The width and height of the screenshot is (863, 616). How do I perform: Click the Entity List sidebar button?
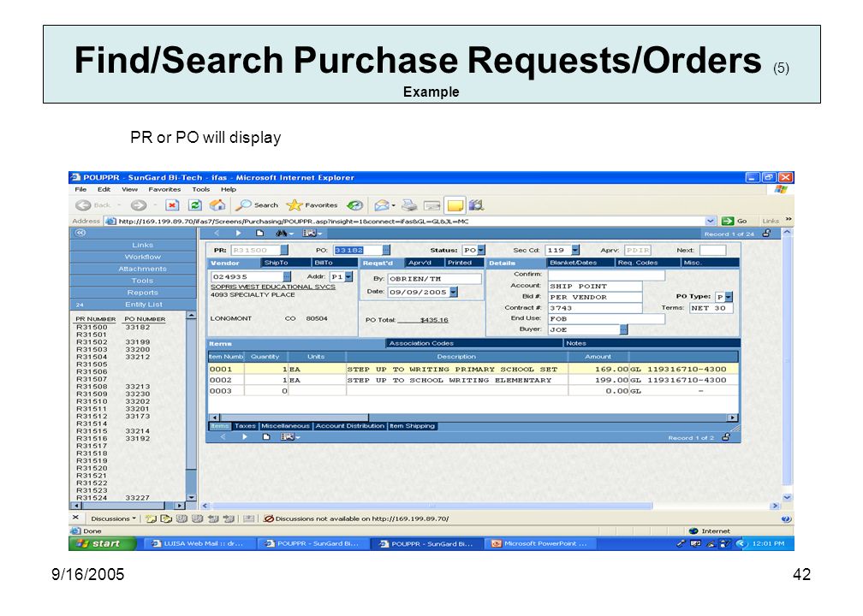(x=143, y=305)
